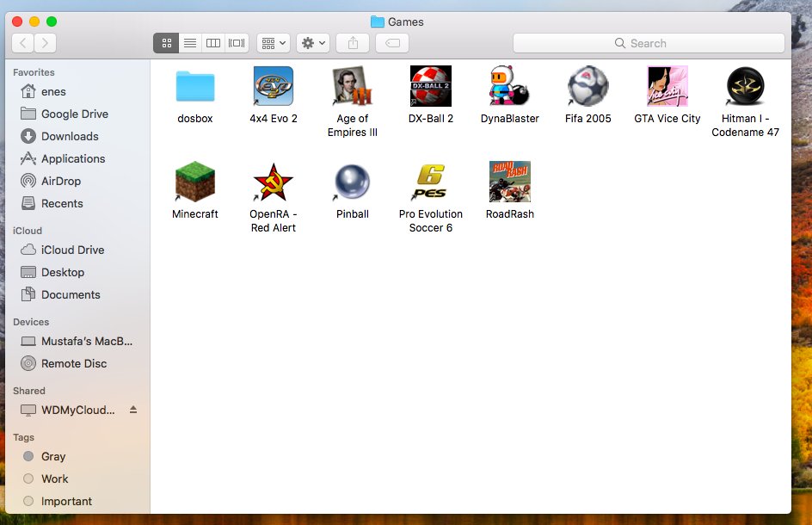
Task: Select the RoadRash icon
Action: 509,182
